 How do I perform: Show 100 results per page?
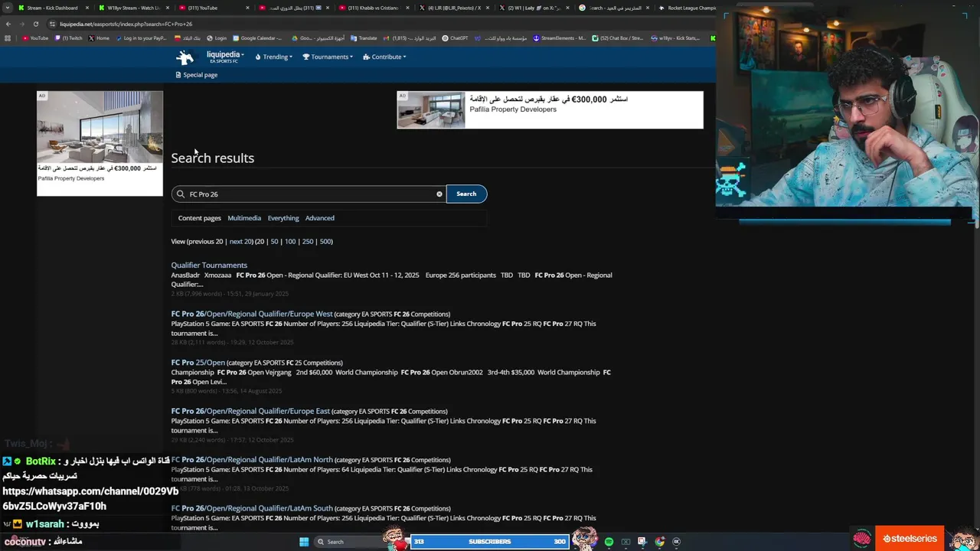coord(290,241)
